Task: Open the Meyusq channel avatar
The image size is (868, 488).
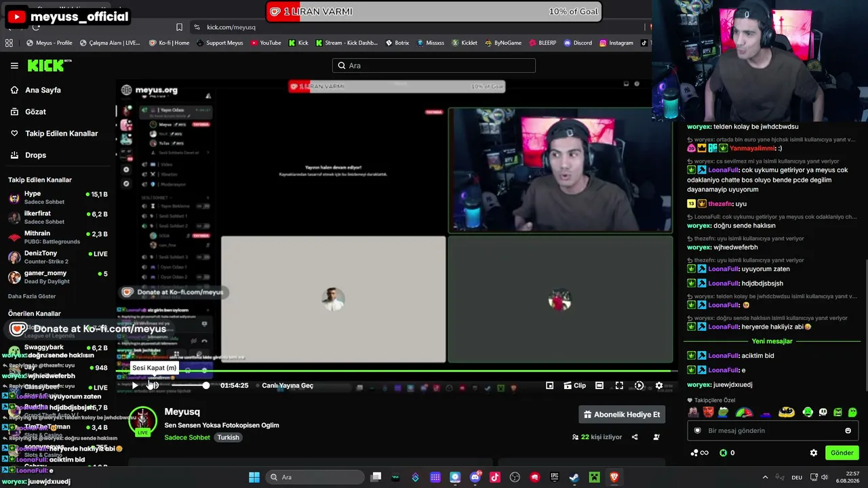Action: coord(142,421)
